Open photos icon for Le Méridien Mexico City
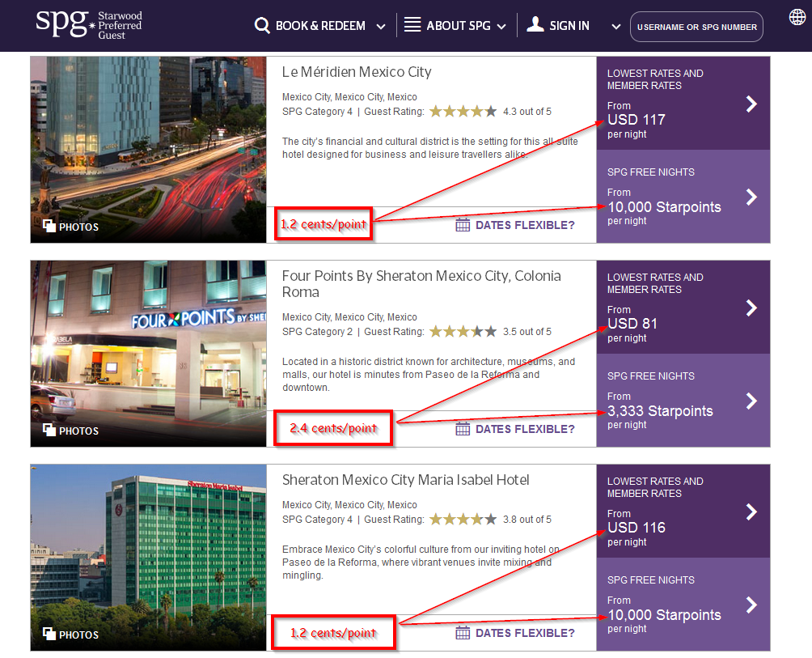The width and height of the screenshot is (812, 658). 49,226
